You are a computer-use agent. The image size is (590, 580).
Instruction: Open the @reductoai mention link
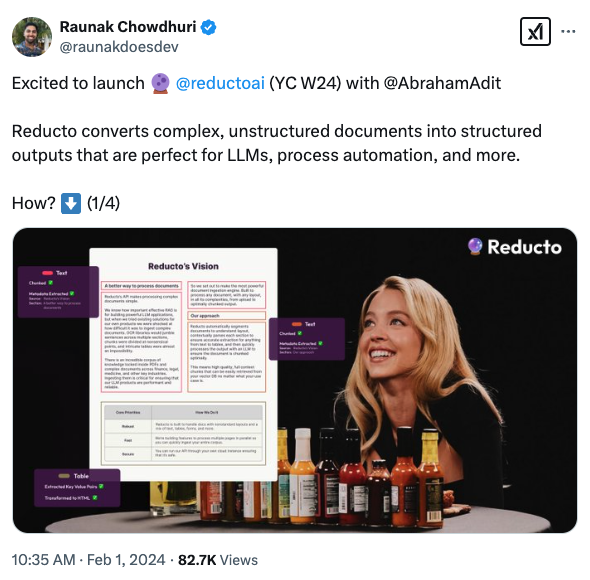(x=220, y=83)
